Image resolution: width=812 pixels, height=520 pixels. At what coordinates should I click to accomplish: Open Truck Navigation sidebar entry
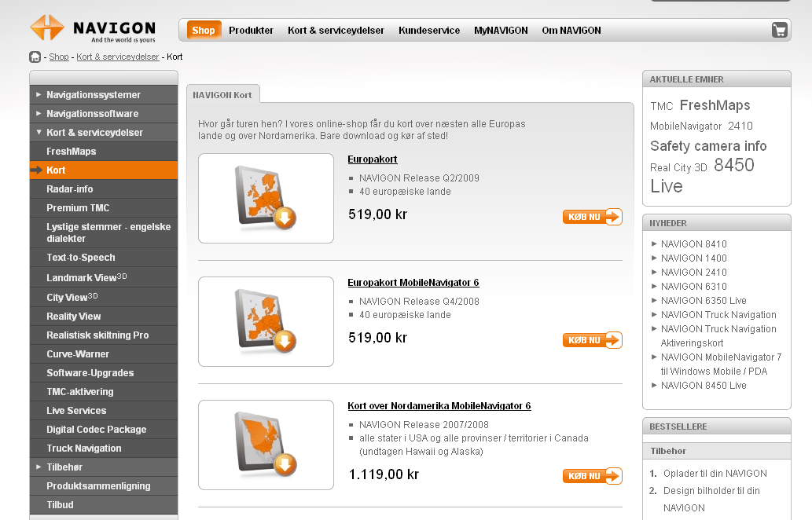click(84, 449)
